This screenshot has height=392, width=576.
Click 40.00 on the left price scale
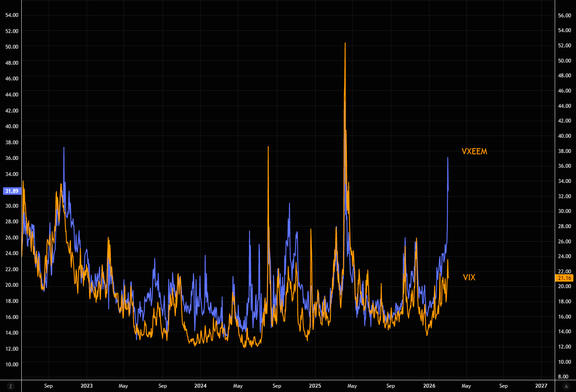(12, 126)
